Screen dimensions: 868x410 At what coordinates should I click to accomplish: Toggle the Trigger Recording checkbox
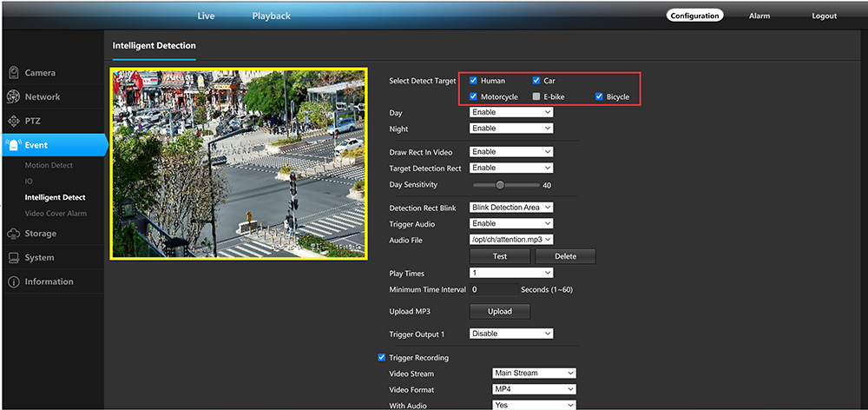tap(382, 357)
